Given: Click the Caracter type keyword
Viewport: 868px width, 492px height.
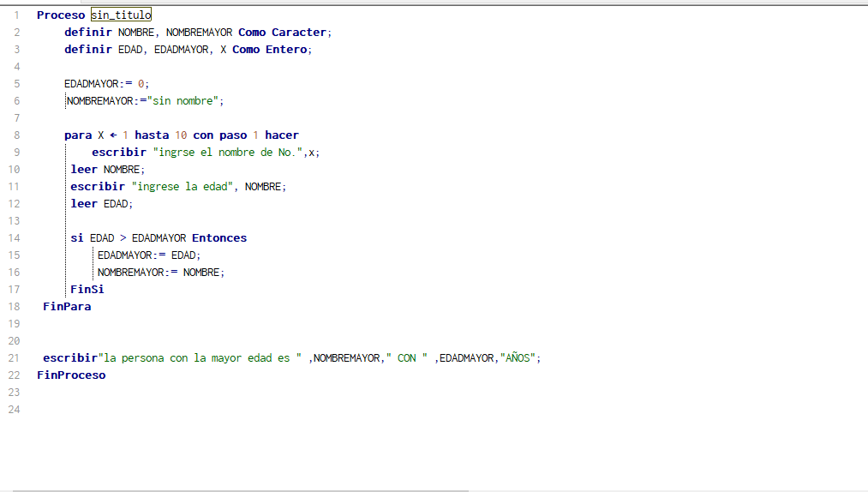Looking at the screenshot, I should [299, 32].
